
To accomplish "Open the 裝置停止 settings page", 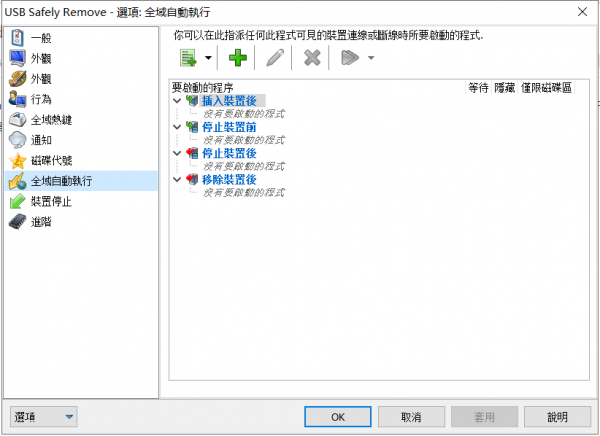I will [81, 201].
